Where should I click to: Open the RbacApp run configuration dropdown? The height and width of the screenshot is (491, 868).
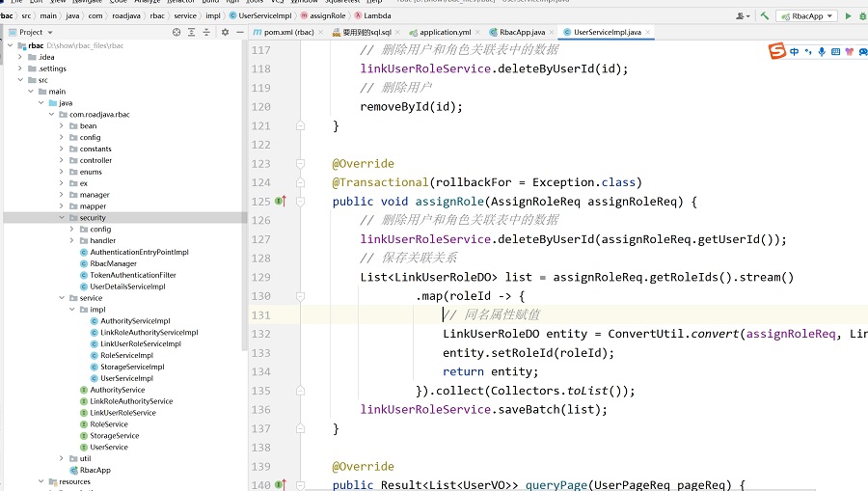coord(806,16)
